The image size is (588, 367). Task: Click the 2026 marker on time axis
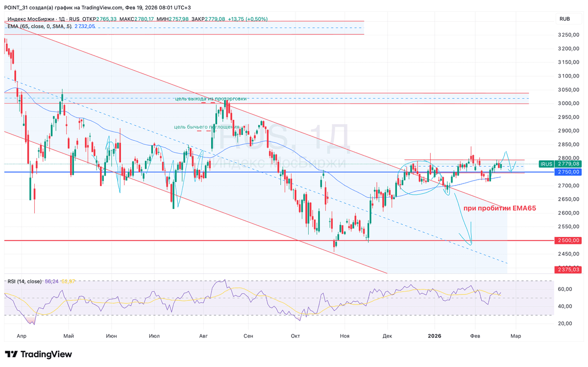click(435, 336)
